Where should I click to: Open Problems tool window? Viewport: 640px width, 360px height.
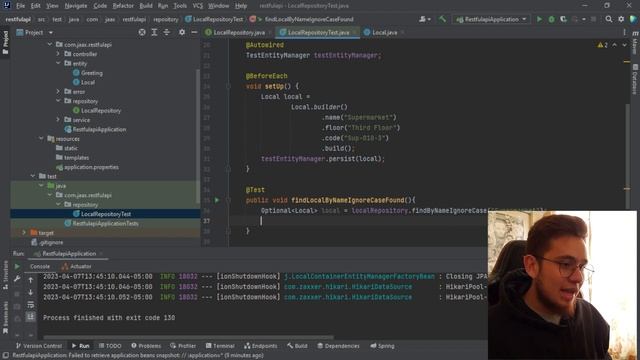pyautogui.click(x=146, y=346)
